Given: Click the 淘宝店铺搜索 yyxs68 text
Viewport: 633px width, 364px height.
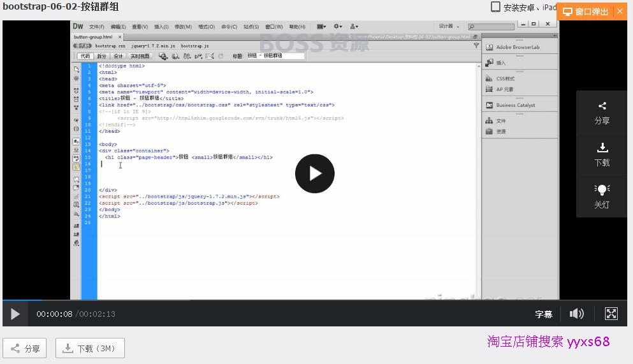Looking at the screenshot, I should point(548,342).
